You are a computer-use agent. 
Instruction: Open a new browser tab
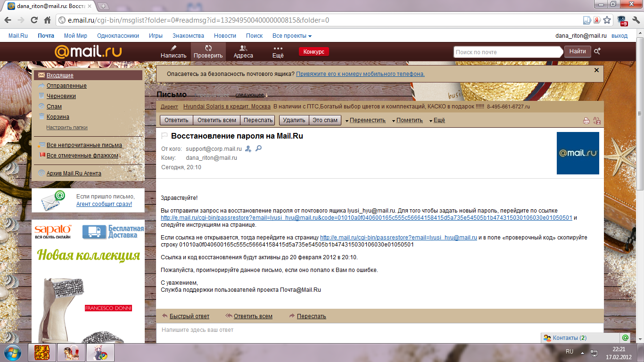pos(103,6)
